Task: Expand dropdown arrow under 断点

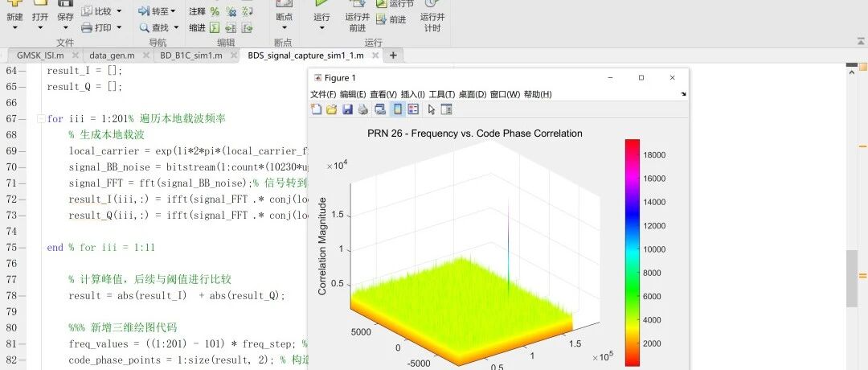Action: [284, 28]
